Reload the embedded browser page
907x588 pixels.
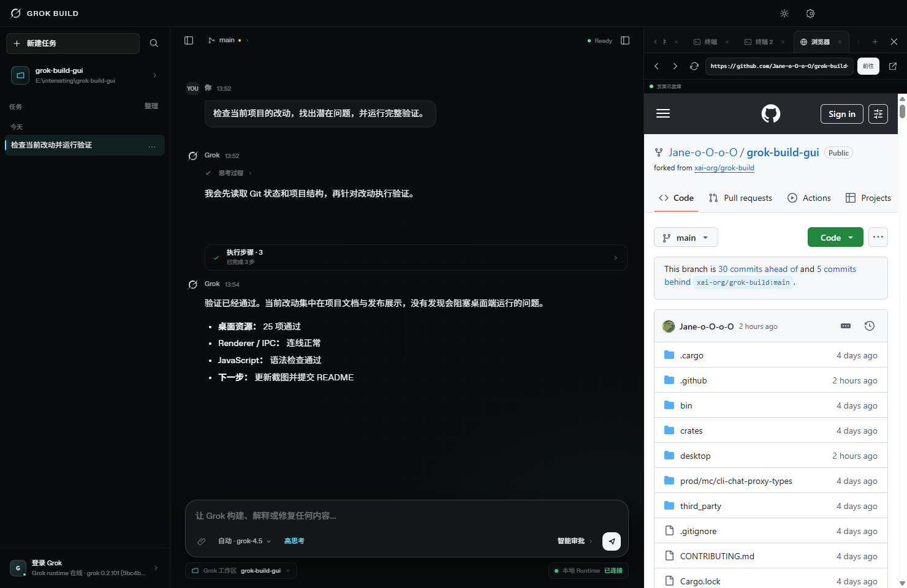694,66
